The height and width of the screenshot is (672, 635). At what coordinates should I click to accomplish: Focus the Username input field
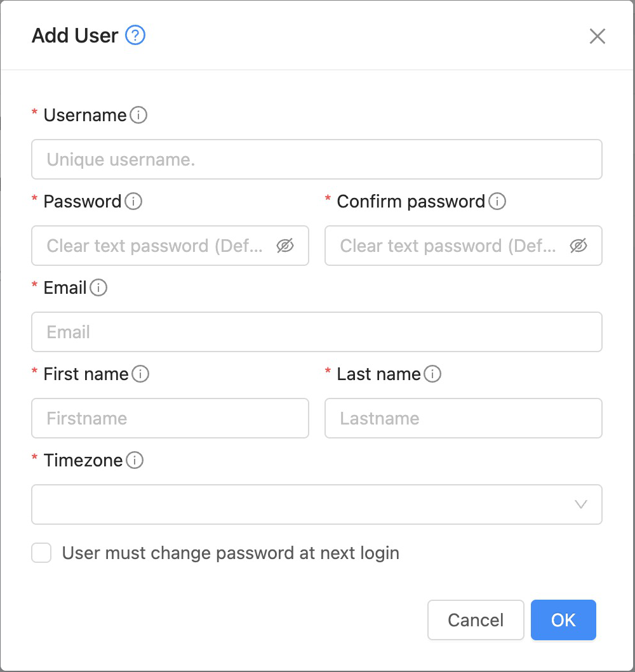tap(316, 159)
